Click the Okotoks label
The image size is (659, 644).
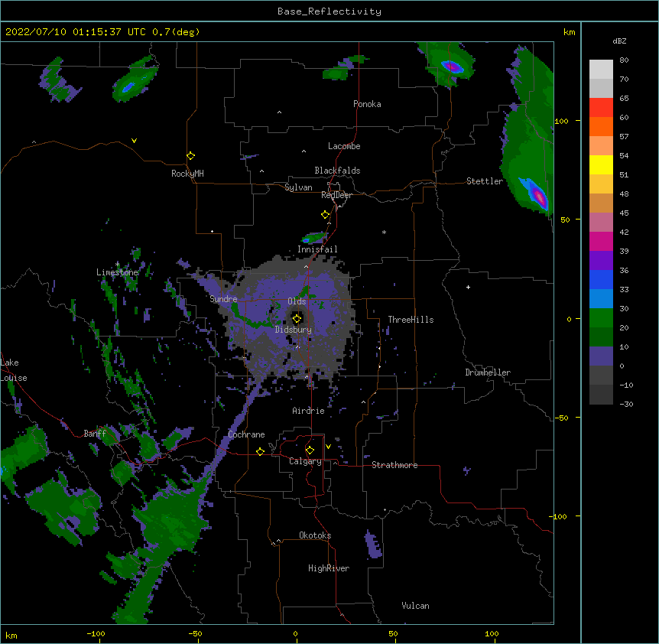315,535
